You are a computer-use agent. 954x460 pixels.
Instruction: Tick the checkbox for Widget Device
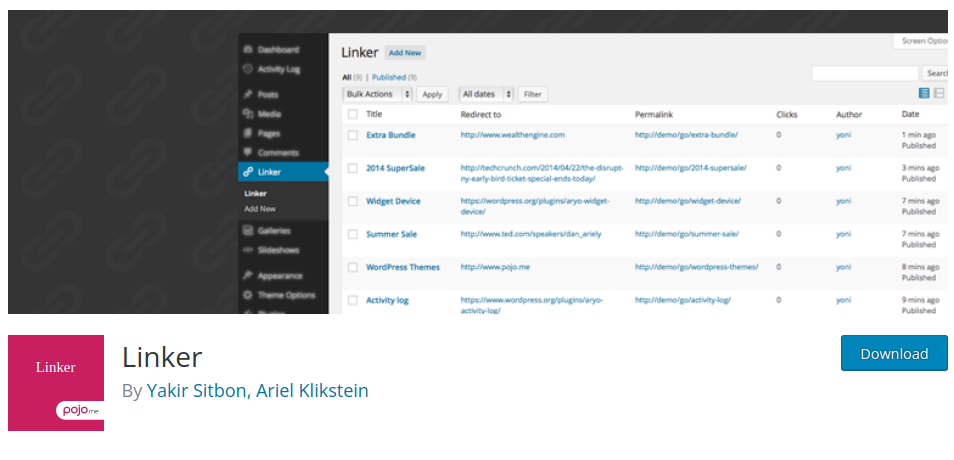tap(353, 201)
